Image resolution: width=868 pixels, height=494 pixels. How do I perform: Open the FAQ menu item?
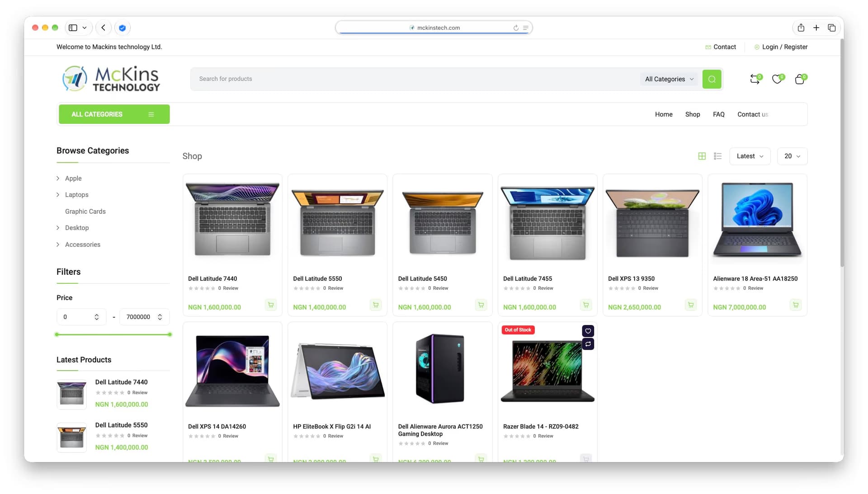click(x=718, y=114)
